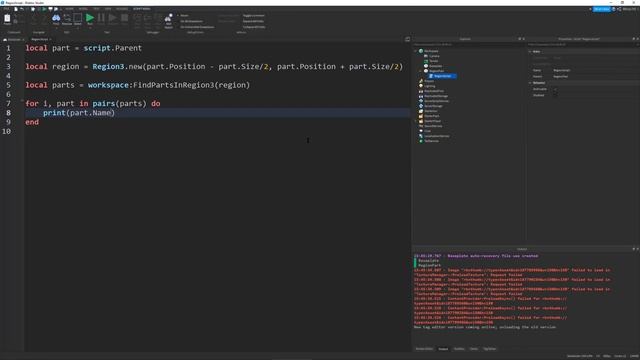Click the Parent property value field
640x360 pixels.
595,76
